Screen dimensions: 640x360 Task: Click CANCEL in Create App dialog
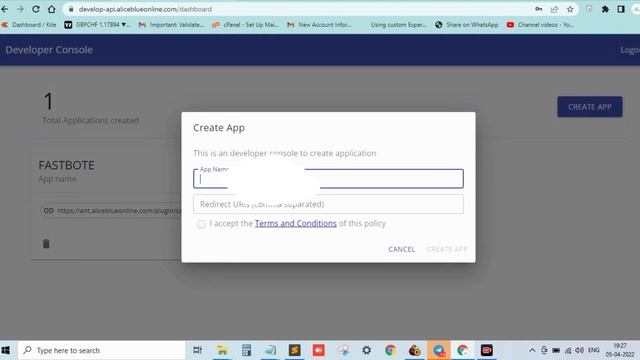401,249
